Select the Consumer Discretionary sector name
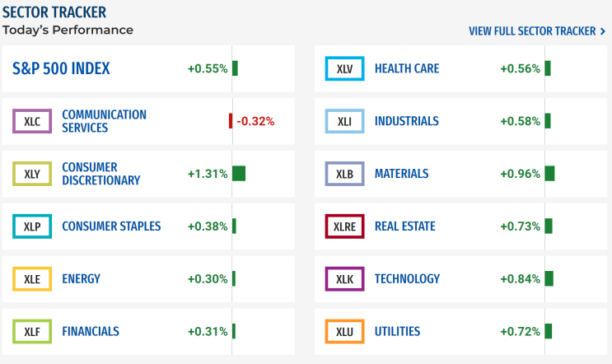 click(x=100, y=174)
